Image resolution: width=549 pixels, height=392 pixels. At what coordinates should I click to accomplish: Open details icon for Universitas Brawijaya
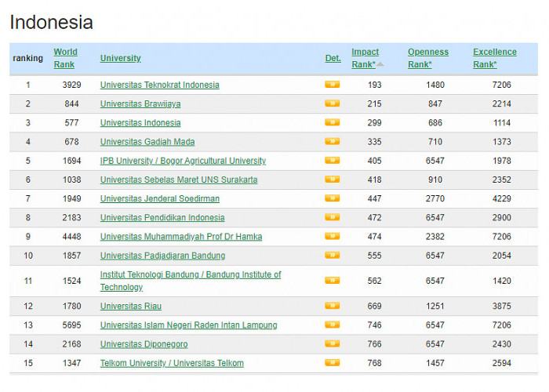pyautogui.click(x=332, y=103)
